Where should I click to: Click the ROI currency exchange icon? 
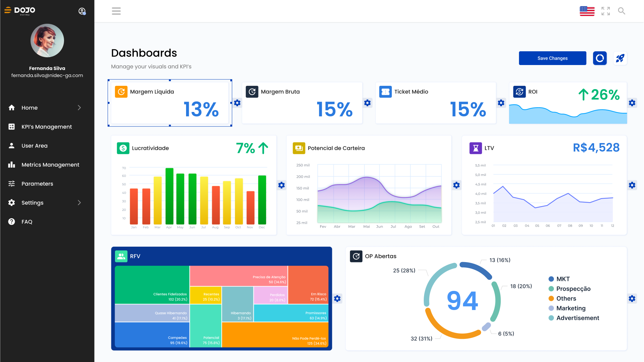(x=519, y=92)
